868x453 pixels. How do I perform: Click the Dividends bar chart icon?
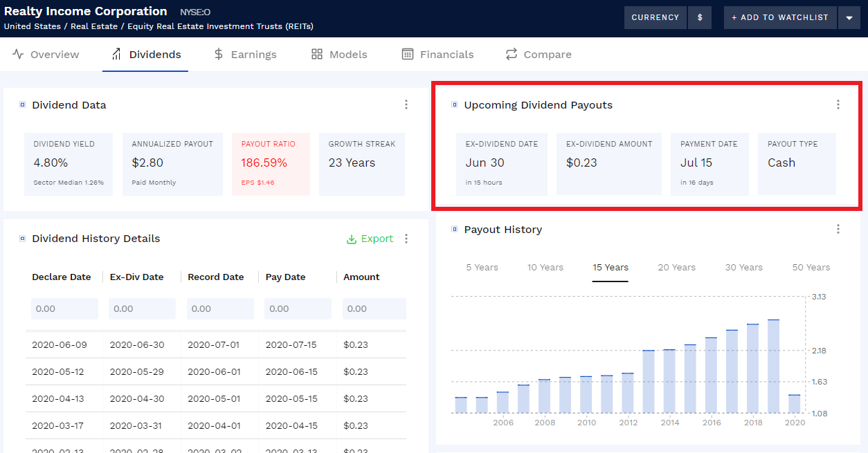[116, 54]
